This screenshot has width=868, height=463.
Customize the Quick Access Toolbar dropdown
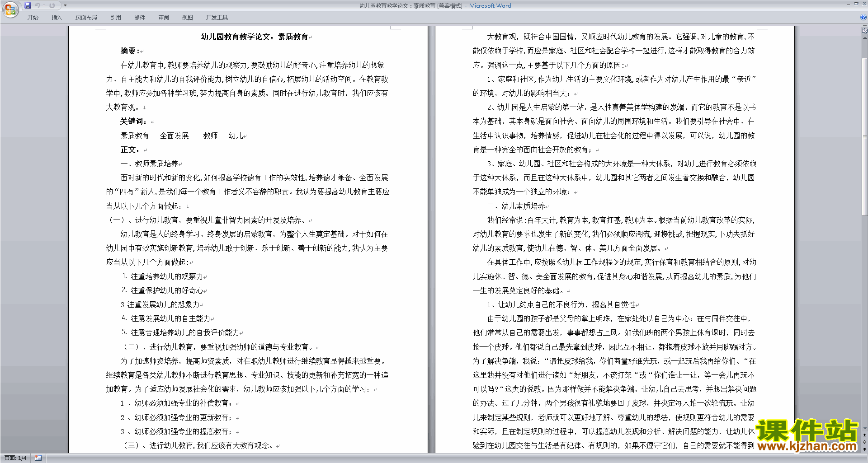coord(65,5)
